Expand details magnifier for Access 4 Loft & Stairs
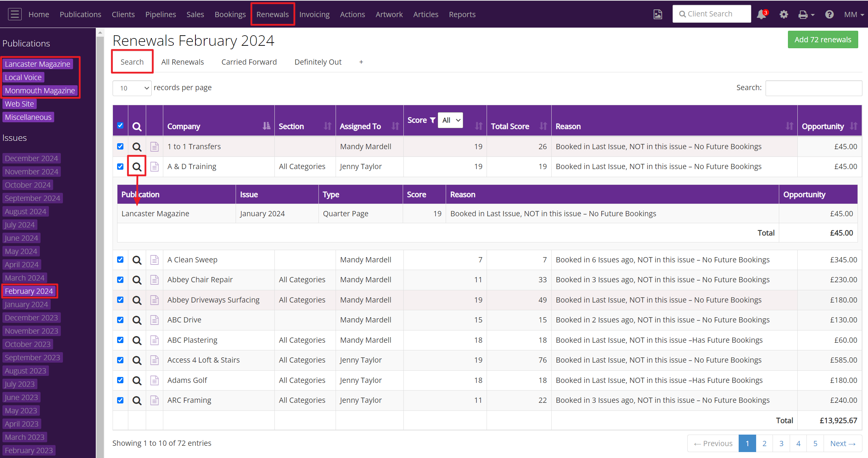 coord(137,360)
